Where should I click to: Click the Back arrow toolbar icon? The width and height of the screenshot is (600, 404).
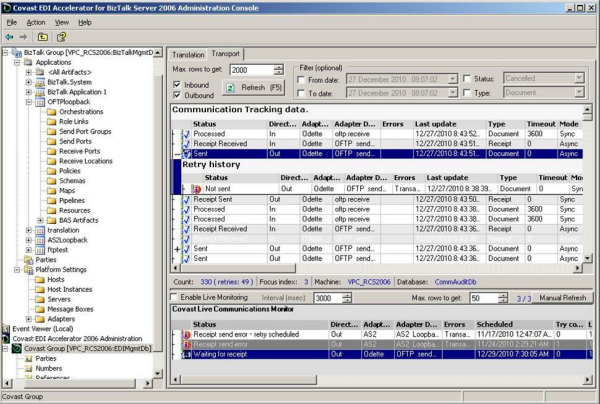9,37
